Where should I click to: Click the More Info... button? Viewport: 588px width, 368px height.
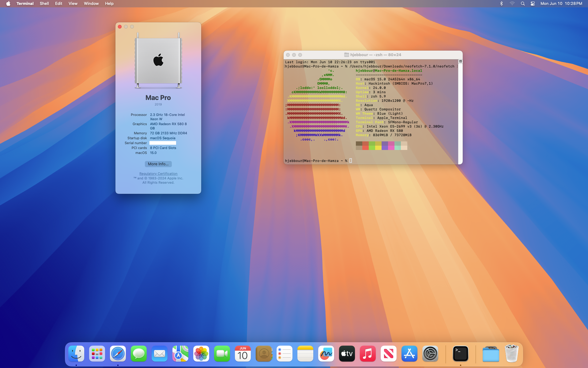[158, 164]
